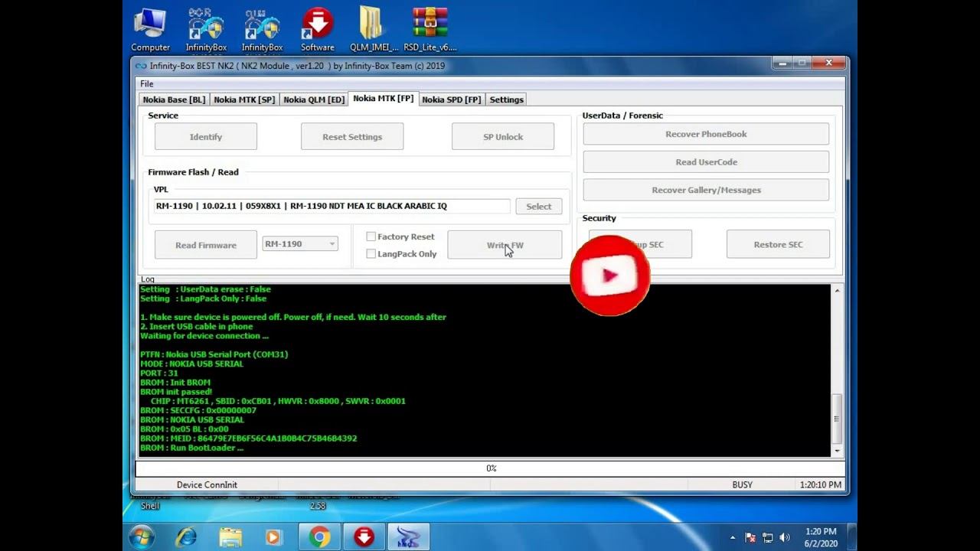The height and width of the screenshot is (551, 980).
Task: Click the Infinity-Box taskbar icon
Action: pyautogui.click(x=408, y=537)
